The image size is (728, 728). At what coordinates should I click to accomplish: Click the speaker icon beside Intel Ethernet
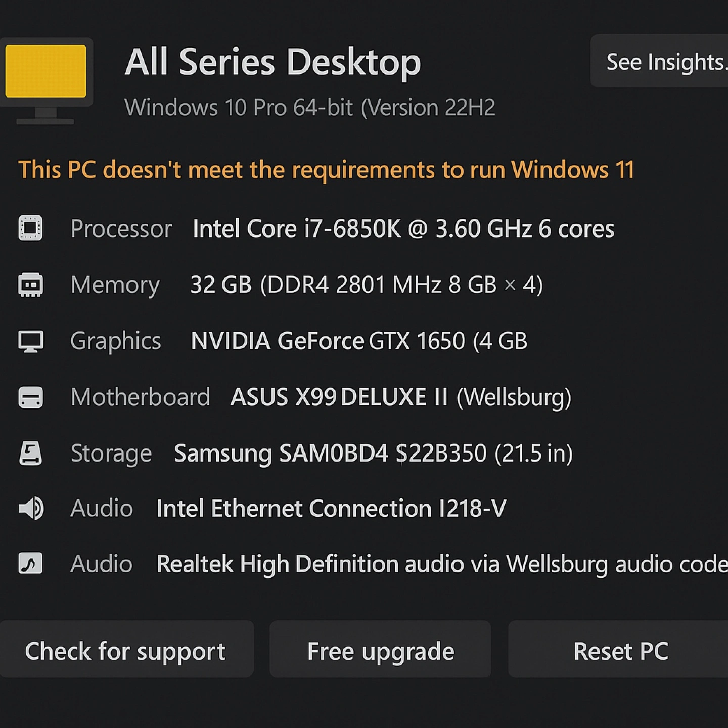(x=31, y=508)
